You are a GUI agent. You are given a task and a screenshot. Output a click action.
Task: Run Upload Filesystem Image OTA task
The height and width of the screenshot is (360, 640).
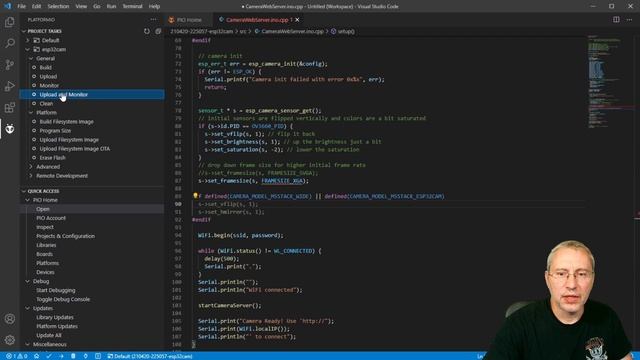pos(75,149)
